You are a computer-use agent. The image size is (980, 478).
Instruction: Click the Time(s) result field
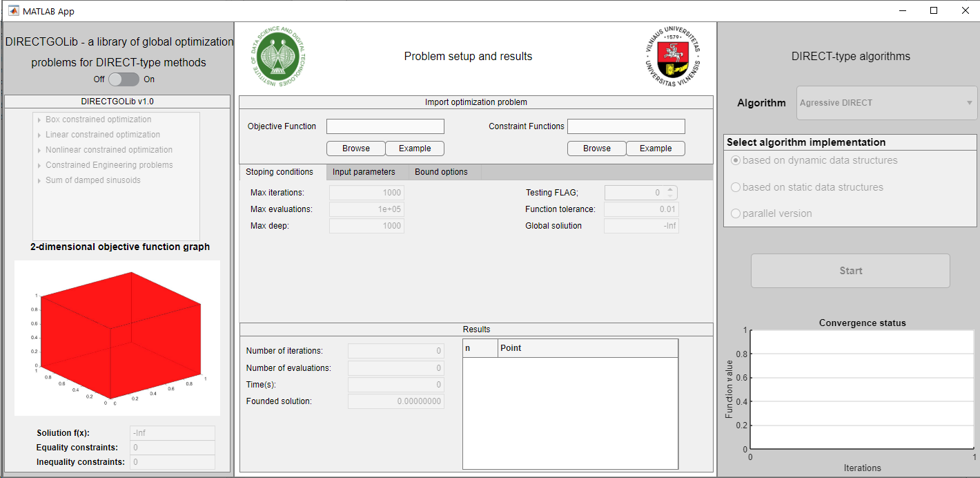(396, 385)
